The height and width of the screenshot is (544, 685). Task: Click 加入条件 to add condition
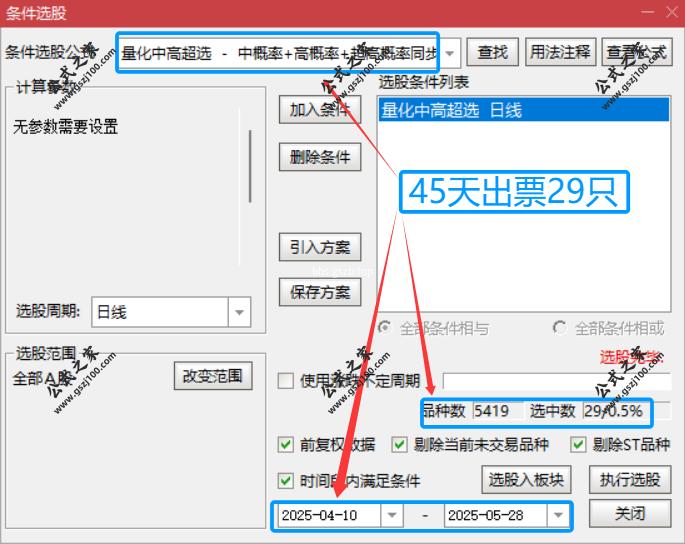320,110
